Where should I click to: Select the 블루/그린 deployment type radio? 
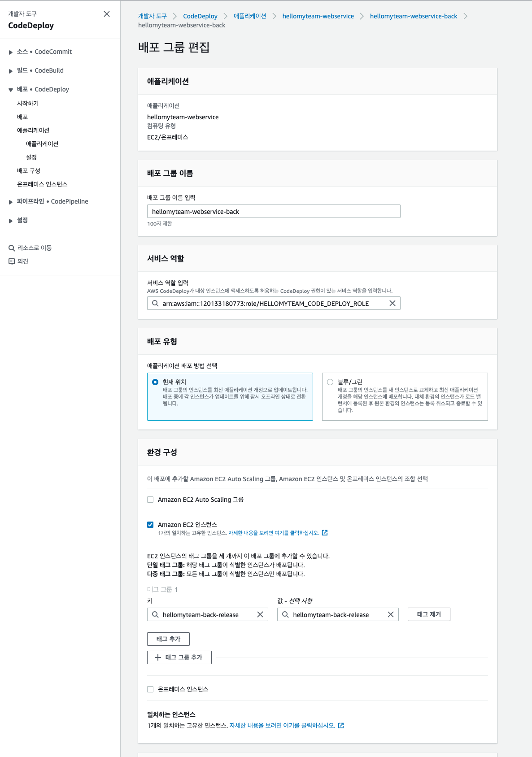click(330, 382)
